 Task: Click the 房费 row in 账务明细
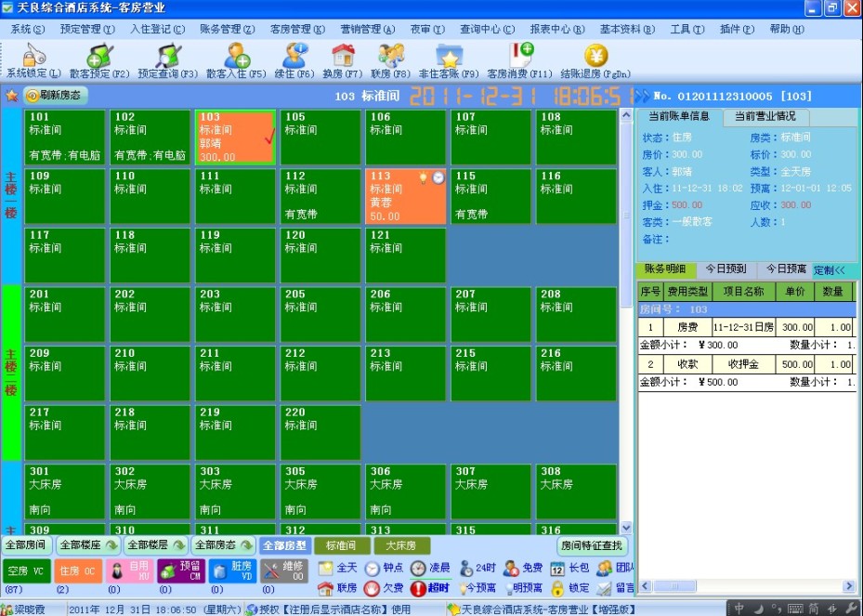tap(747, 328)
